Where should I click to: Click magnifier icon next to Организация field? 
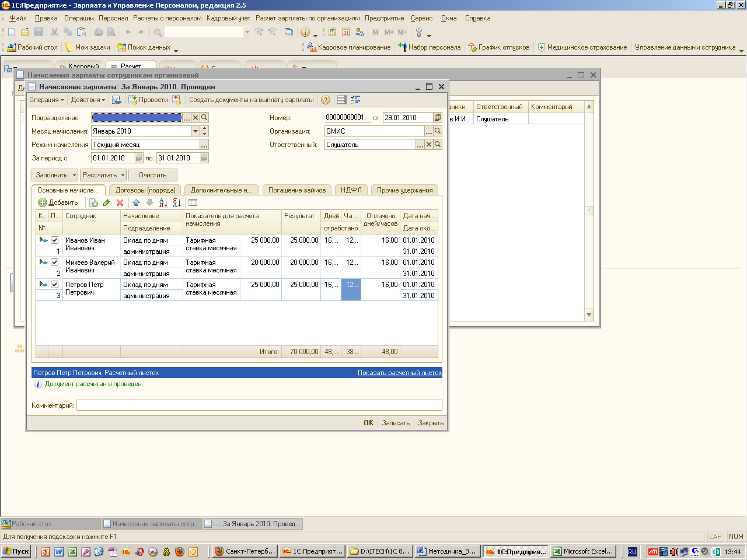438,131
